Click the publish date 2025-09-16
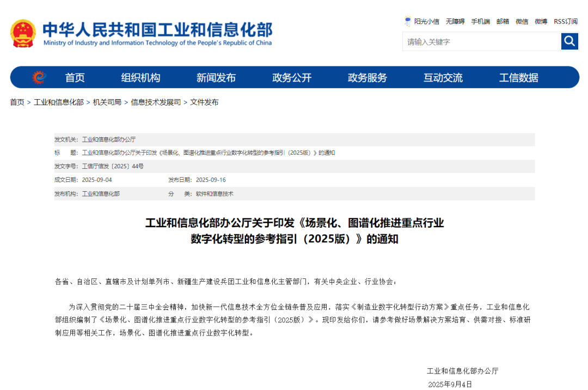 click(211, 180)
